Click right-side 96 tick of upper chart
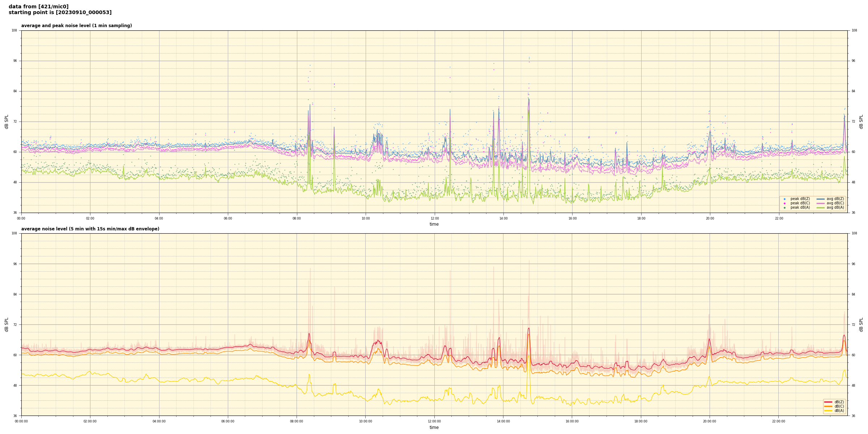This screenshot has width=868, height=434. (853, 61)
